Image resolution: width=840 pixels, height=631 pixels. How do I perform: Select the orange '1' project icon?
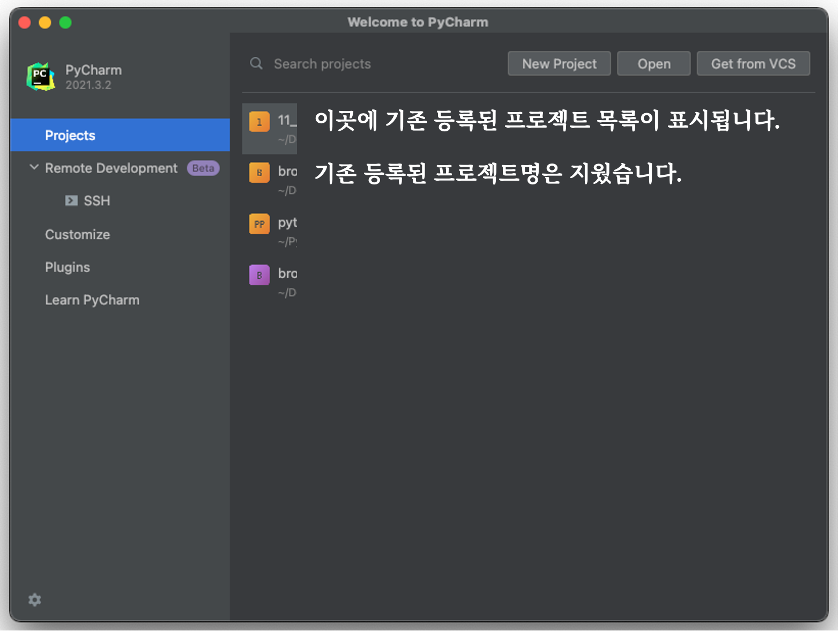[x=259, y=122]
